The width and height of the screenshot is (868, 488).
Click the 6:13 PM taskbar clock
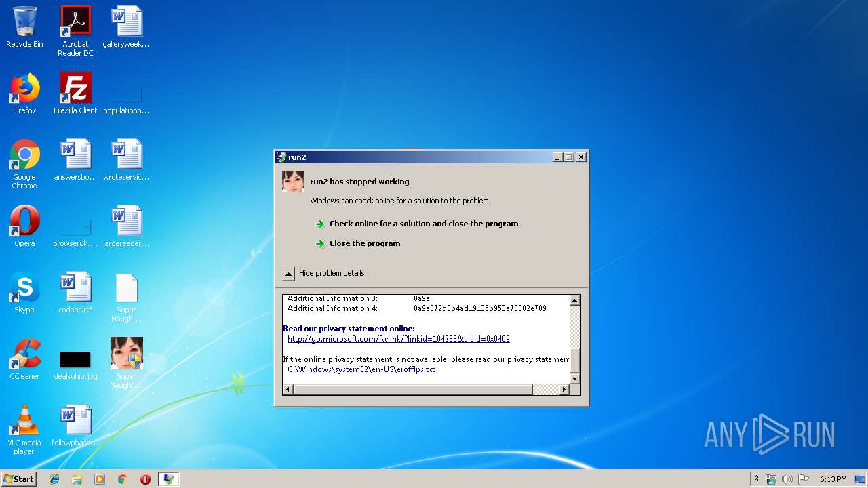(x=833, y=479)
